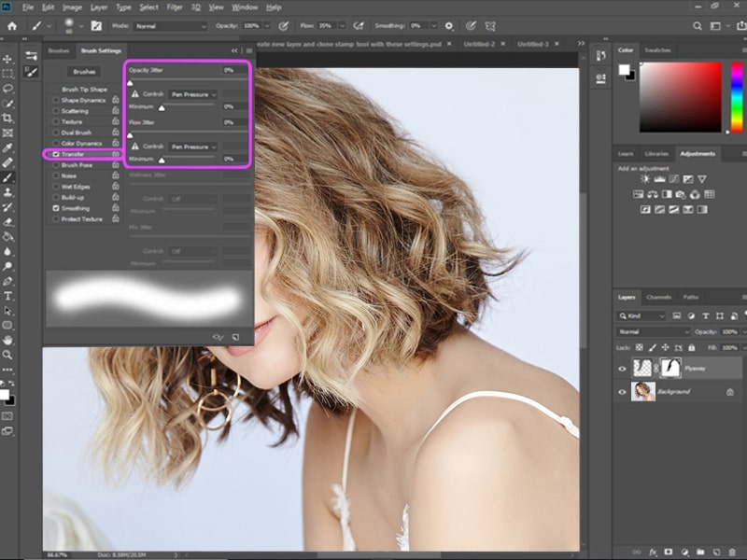This screenshot has width=747, height=560.
Task: Select the Hand tool
Action: point(7,340)
